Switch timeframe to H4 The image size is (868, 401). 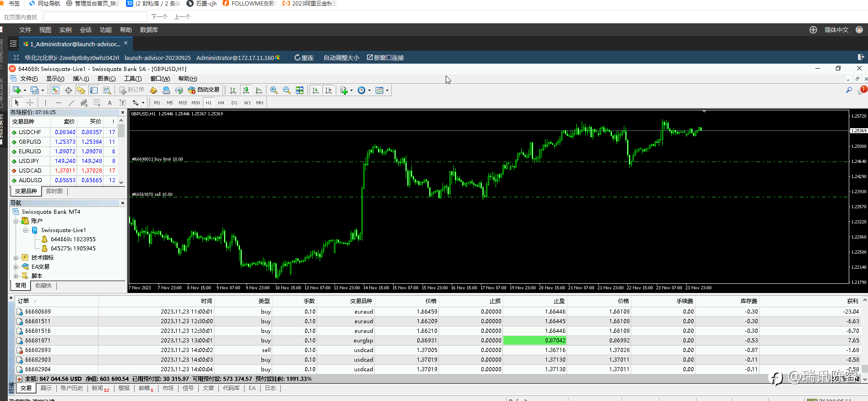[221, 103]
